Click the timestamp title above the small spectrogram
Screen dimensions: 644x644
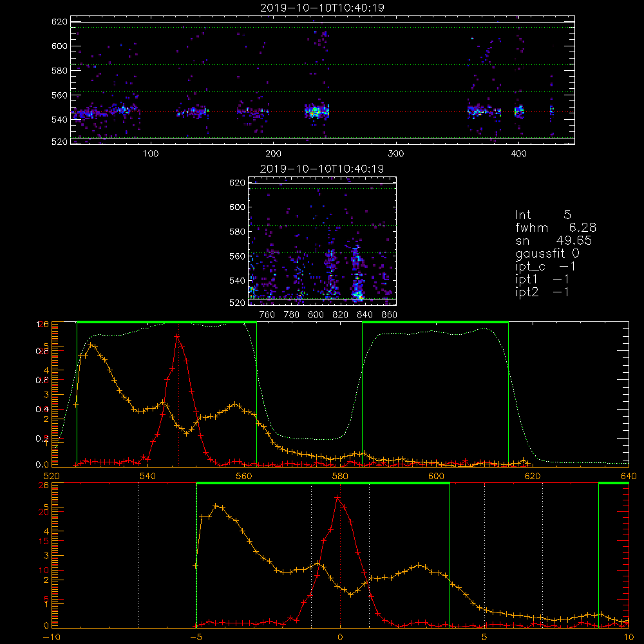pyautogui.click(x=322, y=169)
